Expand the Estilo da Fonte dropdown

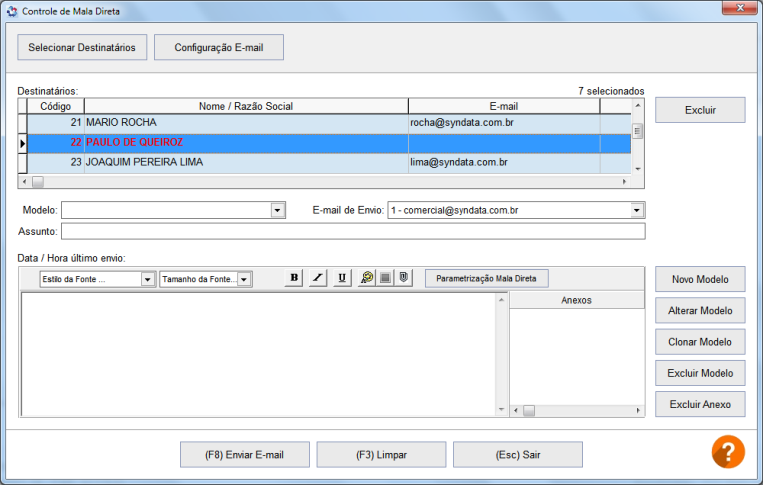(x=147, y=279)
